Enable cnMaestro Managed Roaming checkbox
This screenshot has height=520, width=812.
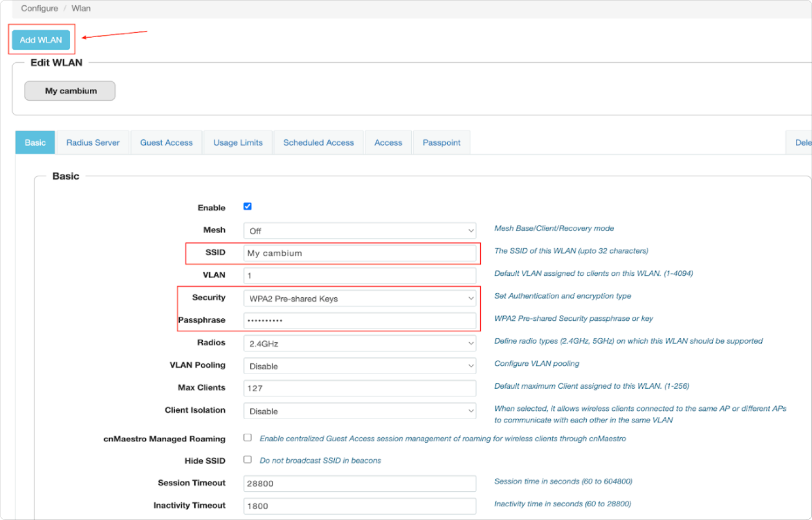point(248,438)
